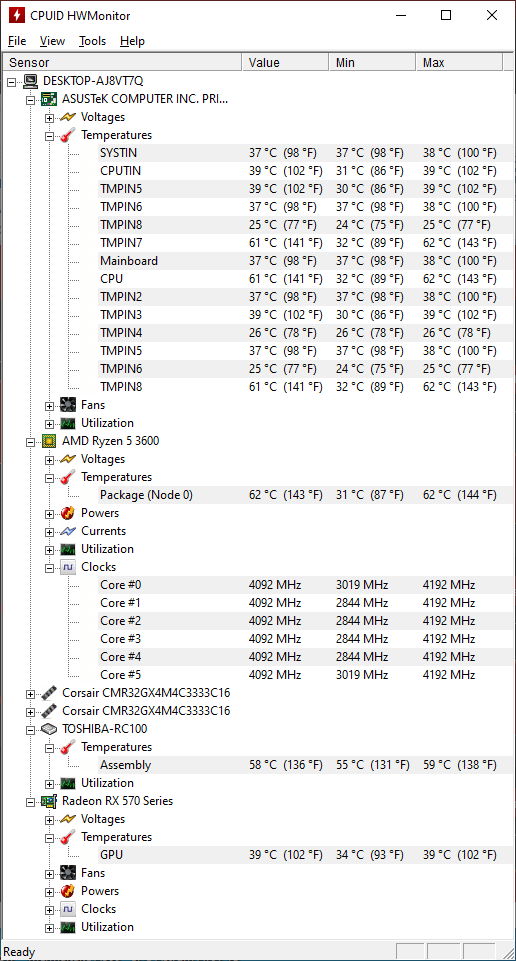Screen dimensions: 516x961
Task: Collapse the Radeon RX 570 Series node
Action: (x=31, y=801)
